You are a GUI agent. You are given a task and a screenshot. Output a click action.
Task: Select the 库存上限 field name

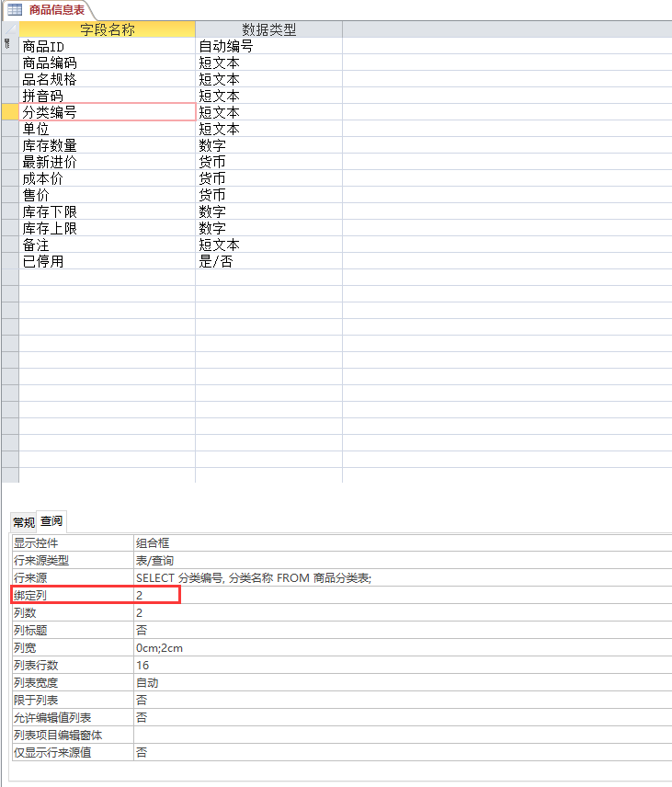(107, 228)
